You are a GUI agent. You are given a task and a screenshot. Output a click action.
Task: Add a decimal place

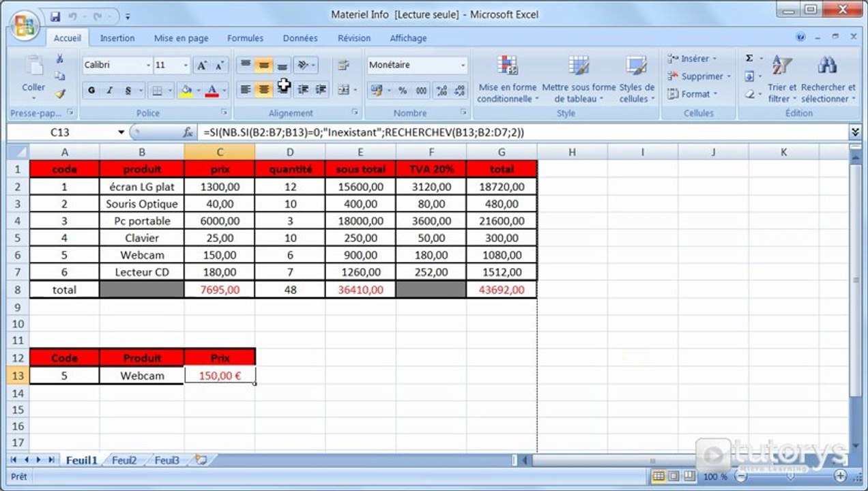click(x=442, y=90)
